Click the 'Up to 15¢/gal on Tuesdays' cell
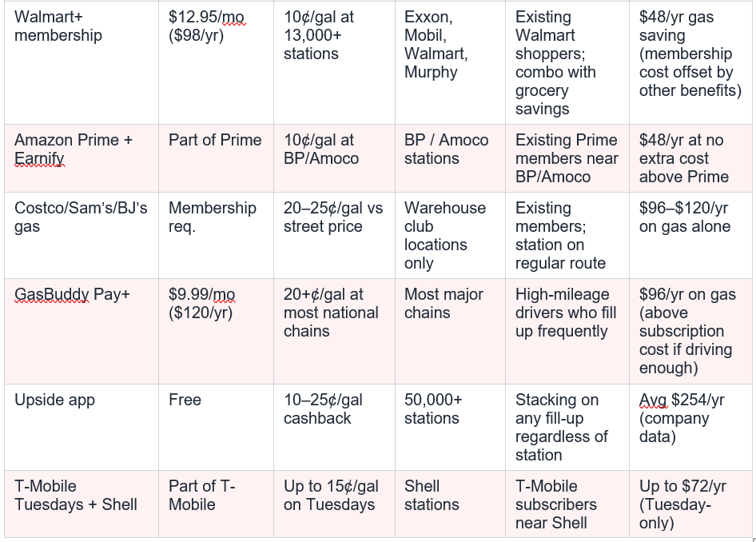This screenshot has height=542, width=756. pyautogui.click(x=334, y=504)
